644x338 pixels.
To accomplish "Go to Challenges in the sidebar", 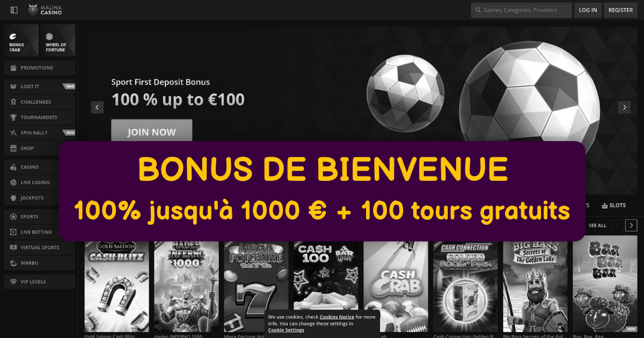I will pos(40,102).
